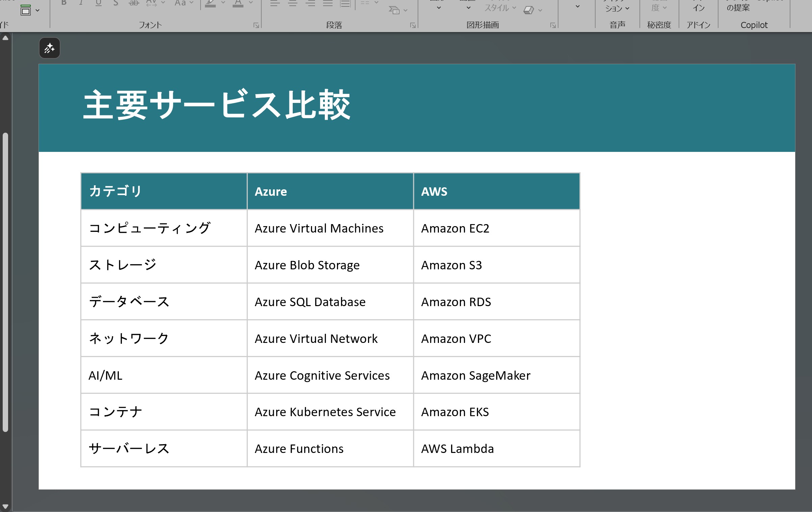This screenshot has height=512, width=812.
Task: Open the SmartArt conversion dropdown arrow
Action: [405, 10]
